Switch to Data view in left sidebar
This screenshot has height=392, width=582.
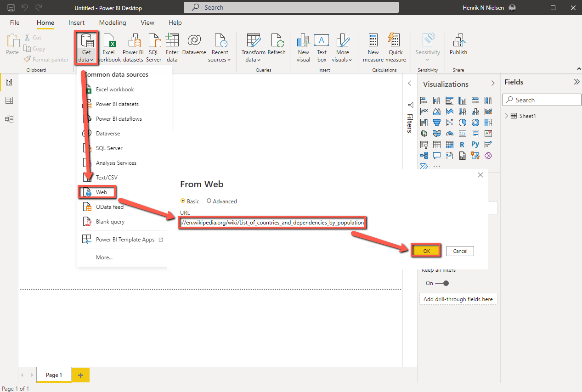pos(9,101)
